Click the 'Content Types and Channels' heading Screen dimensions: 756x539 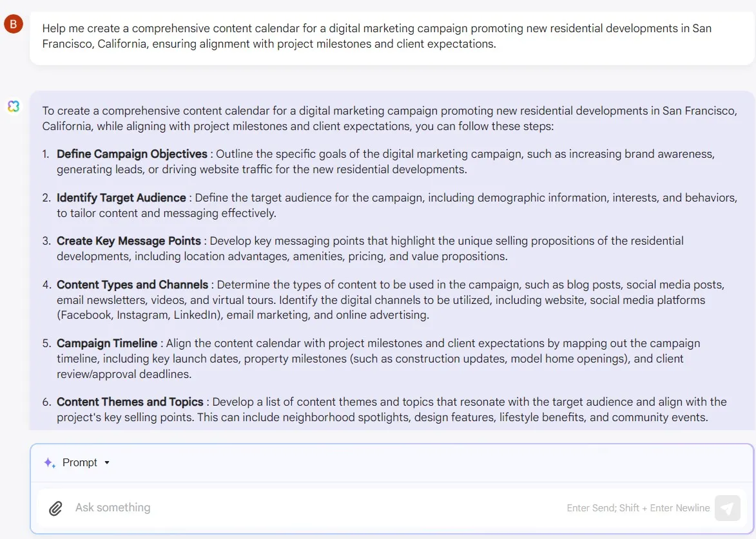coord(132,285)
